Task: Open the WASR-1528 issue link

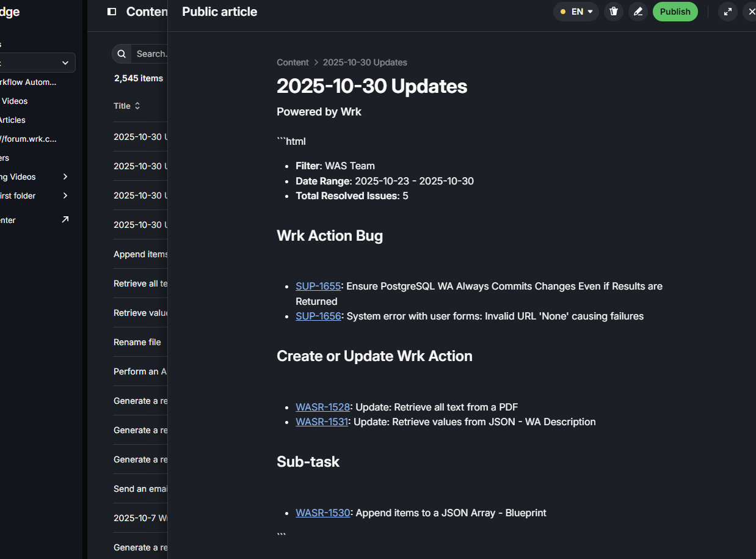Action: 322,407
